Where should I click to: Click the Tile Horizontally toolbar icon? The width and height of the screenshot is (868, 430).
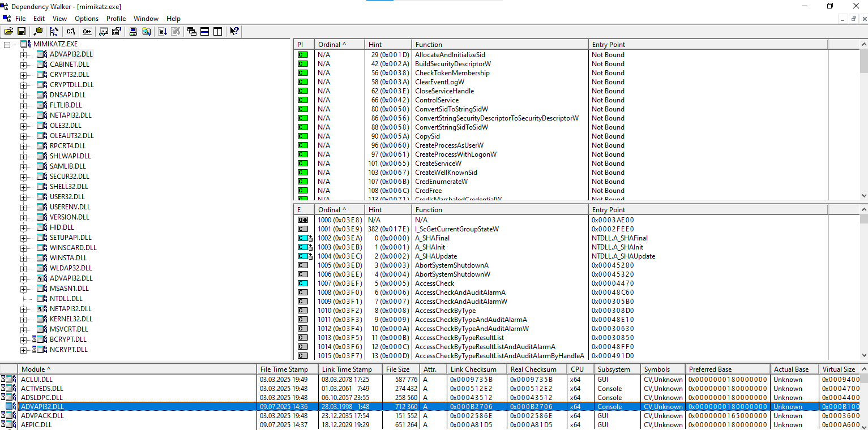pyautogui.click(x=204, y=32)
